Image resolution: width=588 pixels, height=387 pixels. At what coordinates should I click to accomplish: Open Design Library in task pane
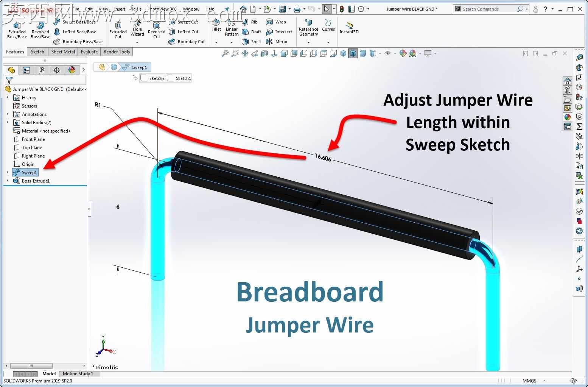pyautogui.click(x=567, y=90)
